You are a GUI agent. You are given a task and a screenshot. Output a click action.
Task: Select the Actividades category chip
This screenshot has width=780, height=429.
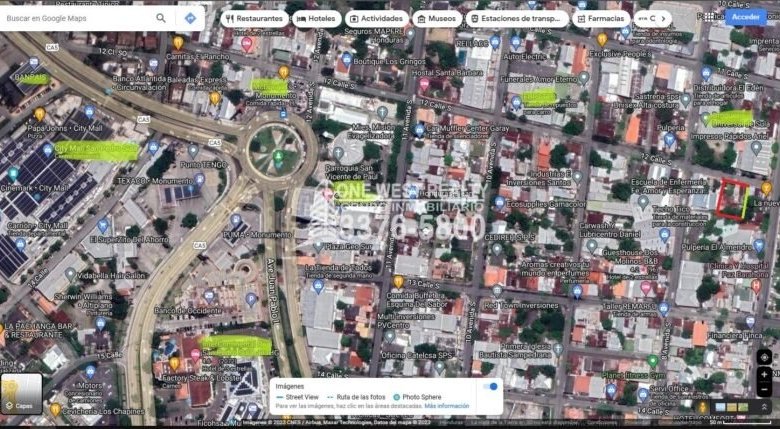click(x=377, y=18)
